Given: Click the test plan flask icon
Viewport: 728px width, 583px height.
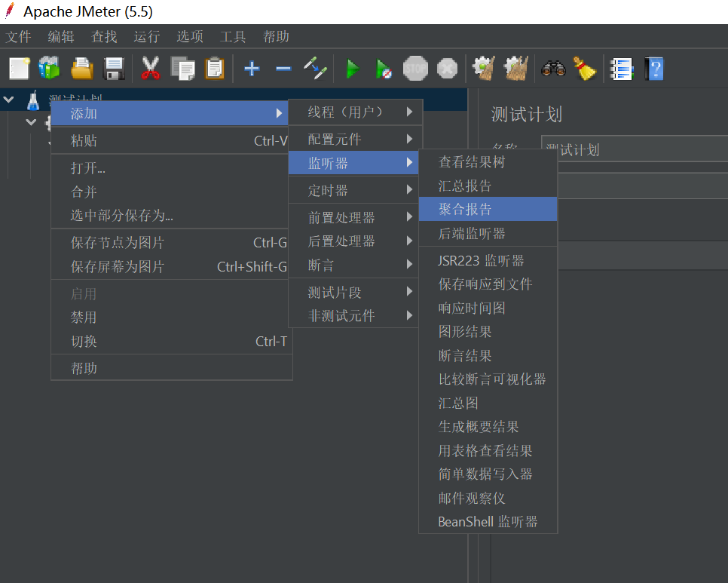Looking at the screenshot, I should tap(33, 100).
